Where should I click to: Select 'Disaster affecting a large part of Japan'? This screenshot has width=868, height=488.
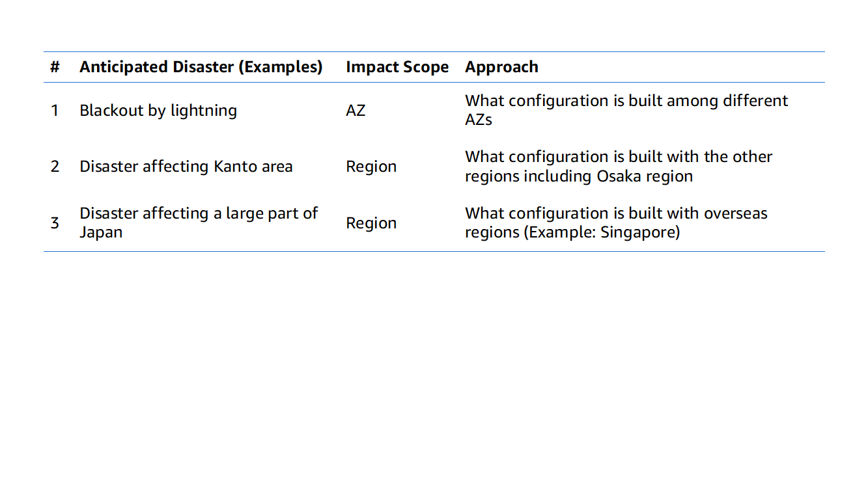tap(199, 223)
